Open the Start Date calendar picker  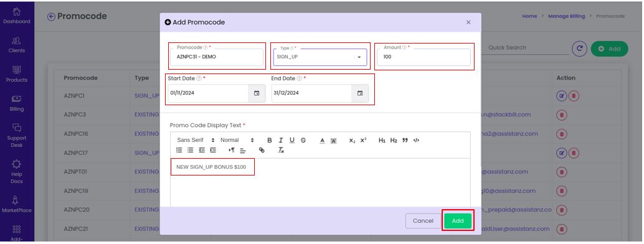[x=257, y=93]
